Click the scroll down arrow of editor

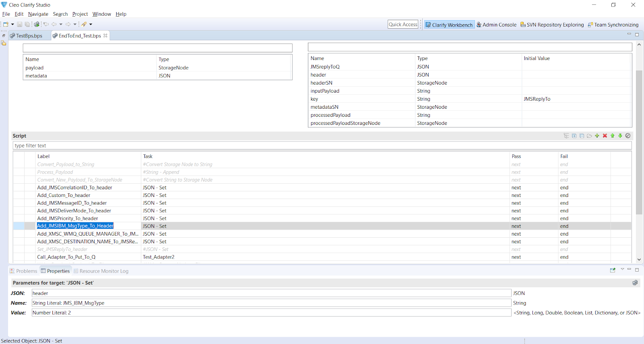pos(639,260)
